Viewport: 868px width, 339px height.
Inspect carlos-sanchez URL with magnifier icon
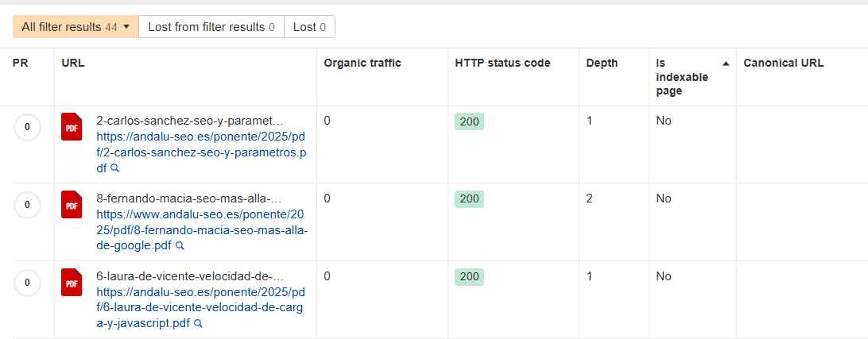click(x=114, y=168)
